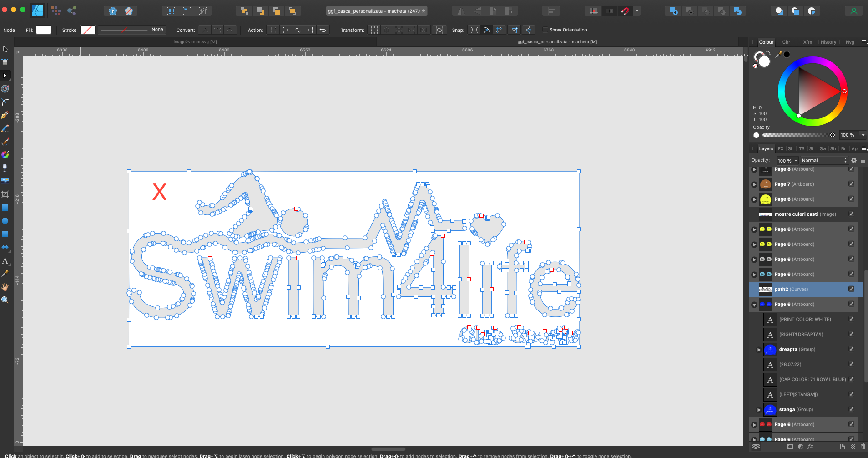Viewport: 868px width, 458px height.
Task: Toggle visibility of path2 Curves layer
Action: pyautogui.click(x=851, y=289)
